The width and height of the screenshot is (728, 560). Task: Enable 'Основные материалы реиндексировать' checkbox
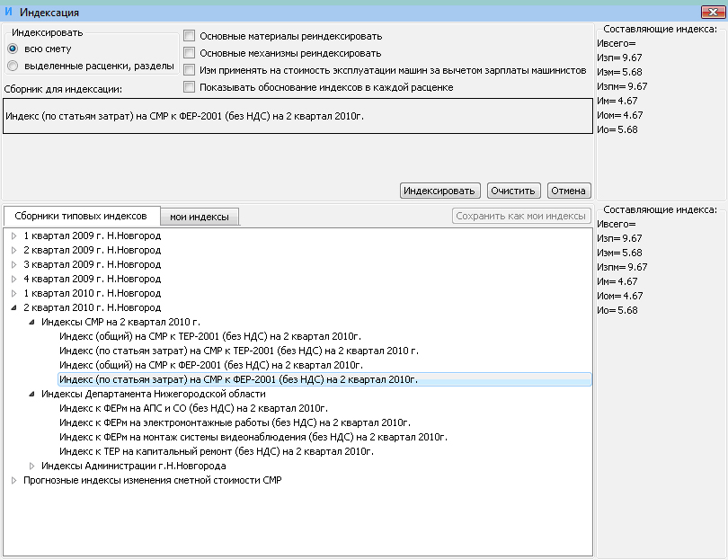click(x=190, y=36)
